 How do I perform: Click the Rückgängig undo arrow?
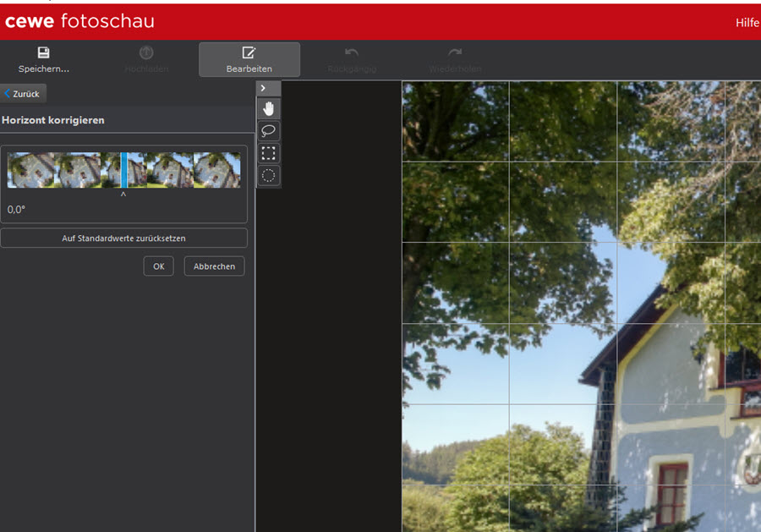click(x=352, y=52)
